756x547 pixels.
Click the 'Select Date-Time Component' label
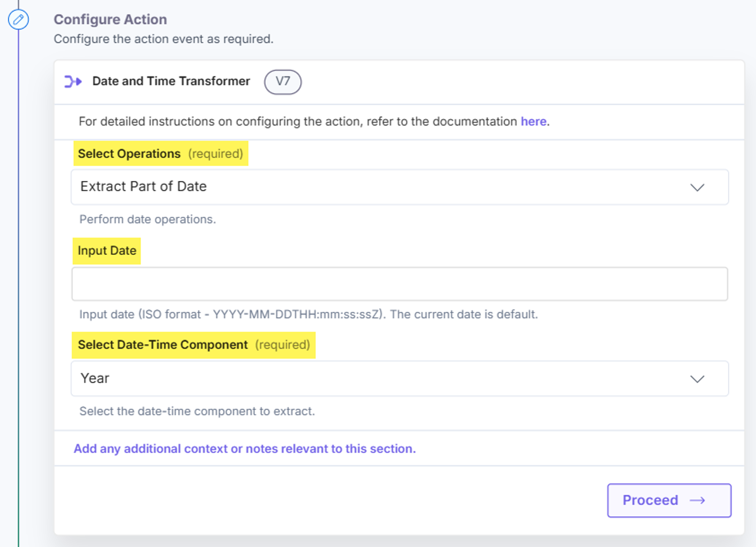(x=163, y=345)
